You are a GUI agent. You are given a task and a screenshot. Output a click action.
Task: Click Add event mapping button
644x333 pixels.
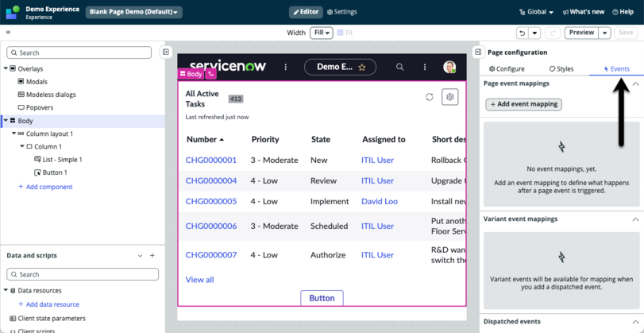point(523,104)
